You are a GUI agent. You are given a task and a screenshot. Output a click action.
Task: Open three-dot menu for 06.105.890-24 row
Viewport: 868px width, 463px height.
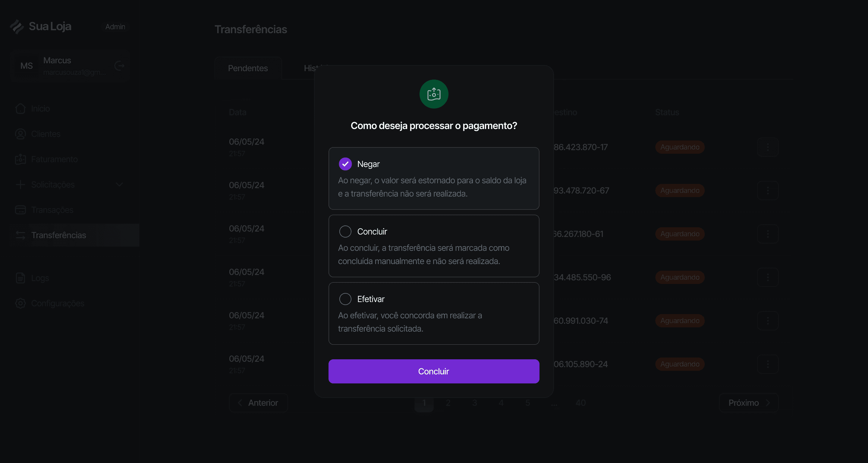(768, 364)
